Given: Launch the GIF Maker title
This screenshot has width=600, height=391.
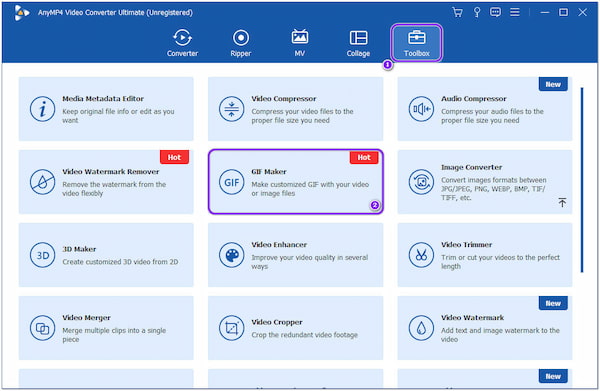Looking at the screenshot, I should click(269, 172).
